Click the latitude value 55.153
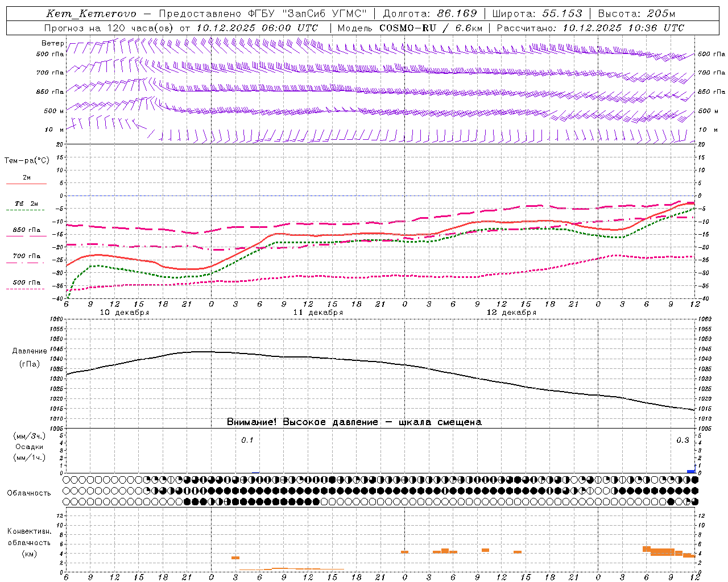The image size is (728, 582). click(562, 14)
